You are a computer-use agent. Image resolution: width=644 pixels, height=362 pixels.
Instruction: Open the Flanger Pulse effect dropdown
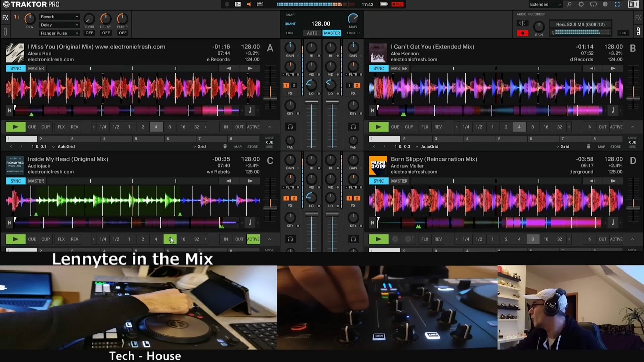pos(59,33)
